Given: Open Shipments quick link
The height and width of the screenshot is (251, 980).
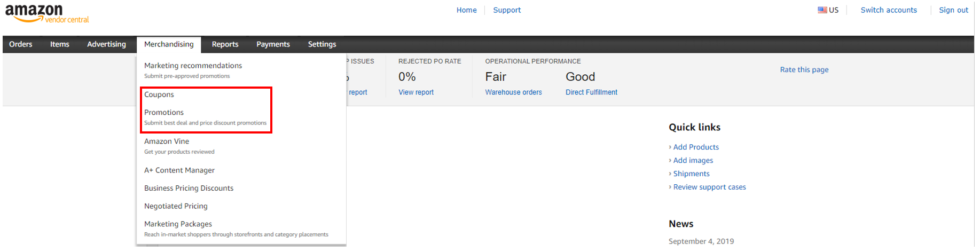Looking at the screenshot, I should 691,174.
